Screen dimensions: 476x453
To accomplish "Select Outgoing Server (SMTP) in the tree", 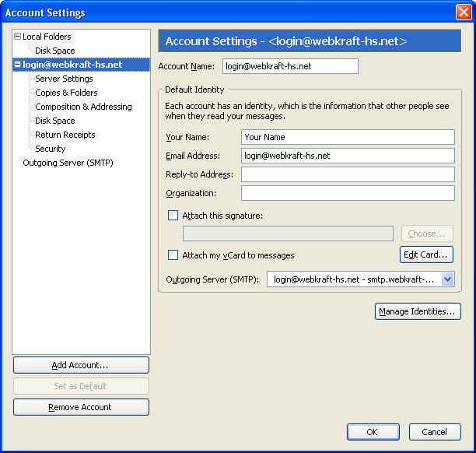I will click(x=68, y=163).
